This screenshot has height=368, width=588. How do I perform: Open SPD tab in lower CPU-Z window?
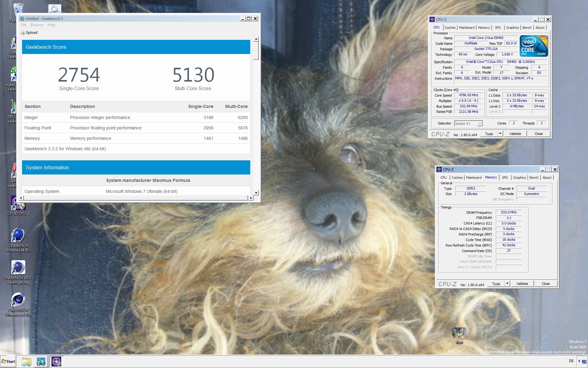click(x=505, y=178)
